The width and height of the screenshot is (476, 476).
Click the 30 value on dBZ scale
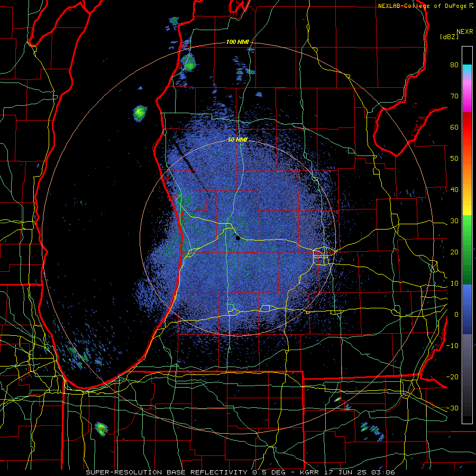[x=454, y=221]
